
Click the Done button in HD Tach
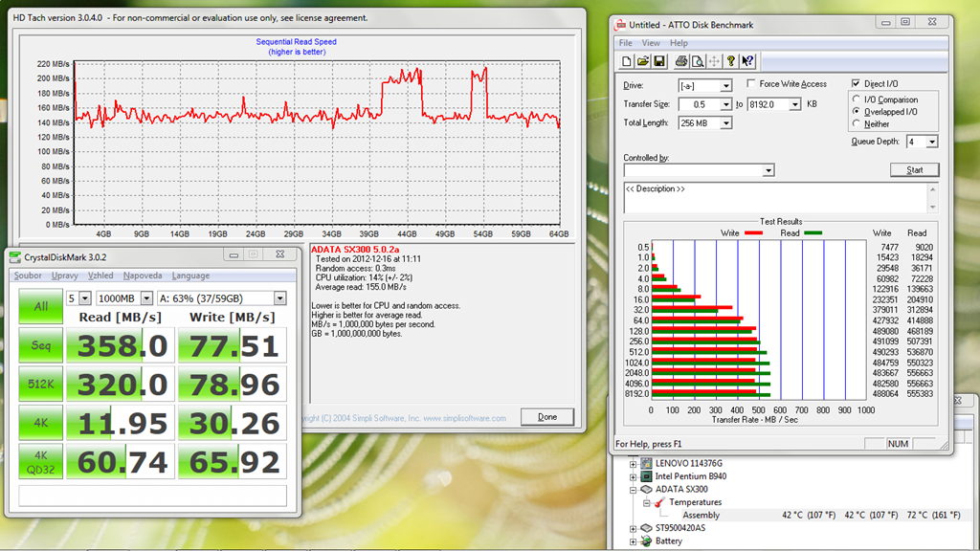tap(546, 417)
